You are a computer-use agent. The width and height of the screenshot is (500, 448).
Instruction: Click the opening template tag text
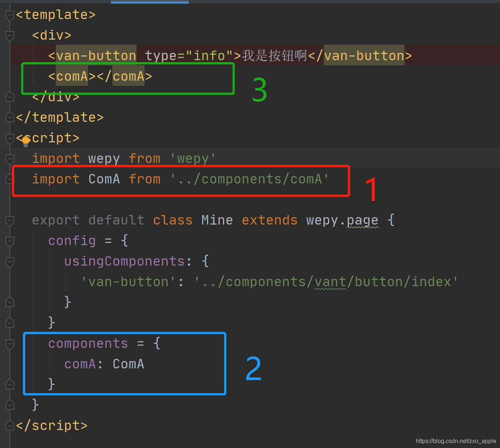(x=56, y=15)
